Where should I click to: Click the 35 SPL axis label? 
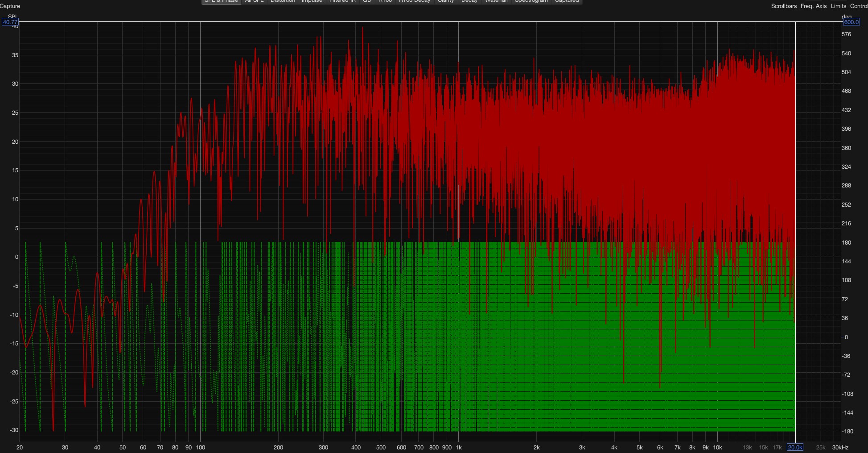tap(15, 55)
